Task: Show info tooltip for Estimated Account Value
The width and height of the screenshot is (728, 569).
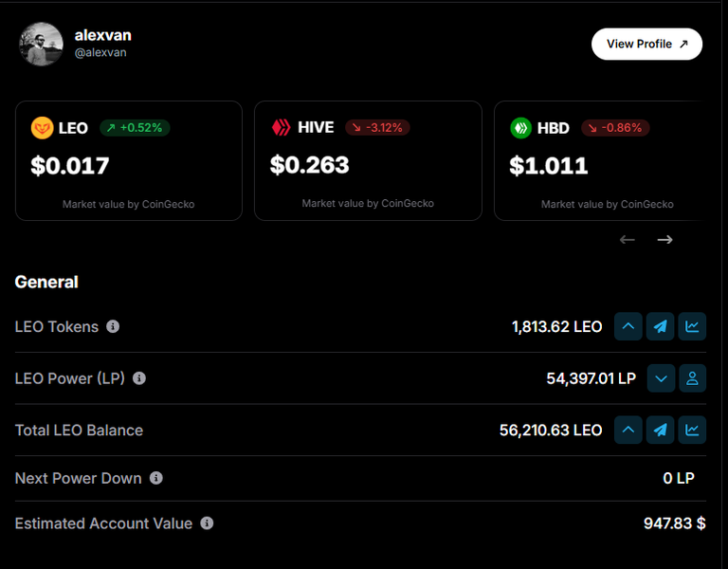Action: click(x=207, y=523)
